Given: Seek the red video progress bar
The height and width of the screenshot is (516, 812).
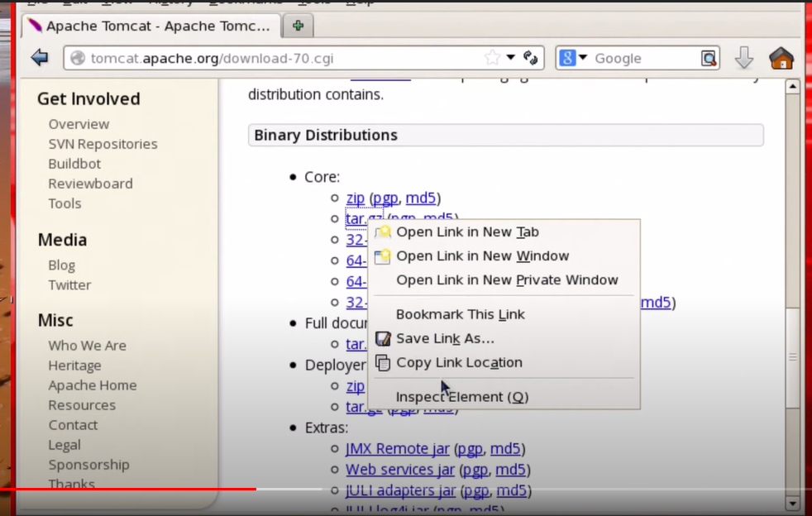Looking at the screenshot, I should 128,489.
